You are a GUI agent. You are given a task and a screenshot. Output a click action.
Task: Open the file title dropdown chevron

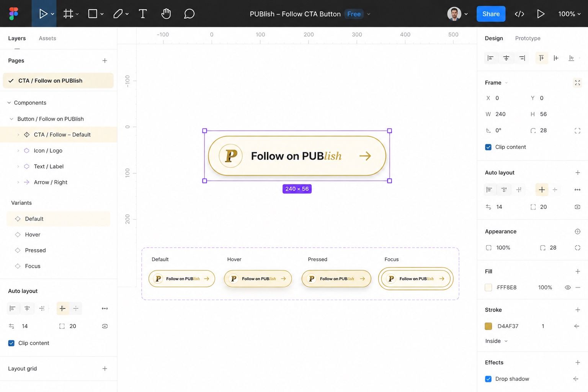point(369,14)
